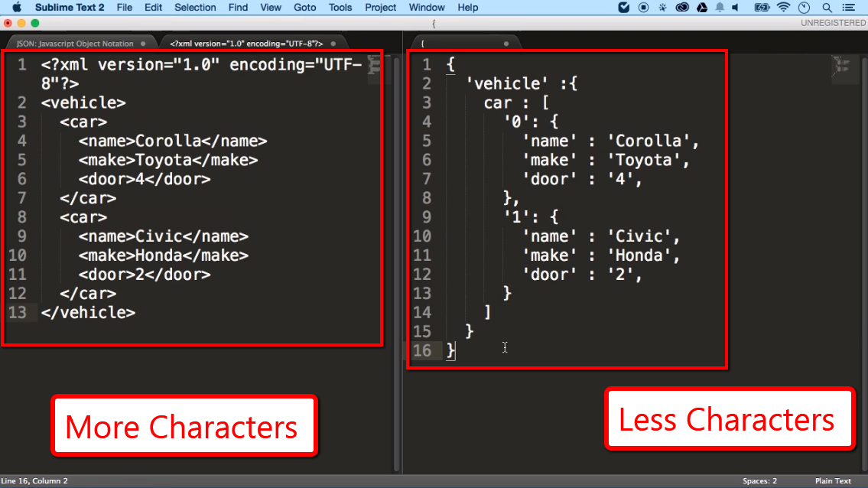This screenshot has width=868, height=488.
Task: Open the Tools menu
Action: [340, 8]
